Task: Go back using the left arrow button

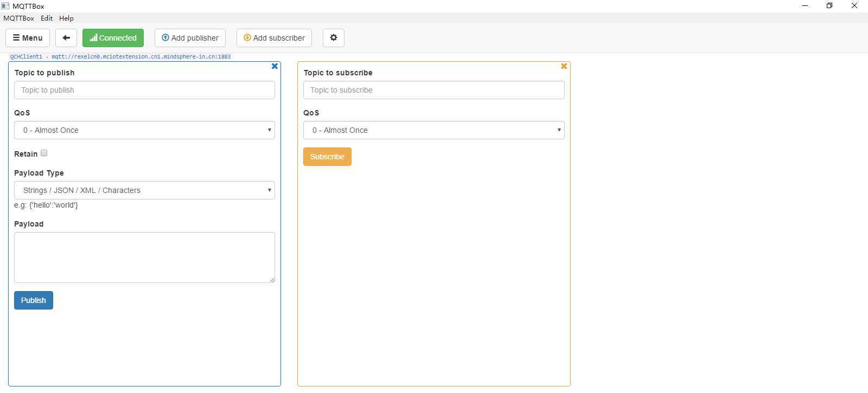Action: [66, 38]
